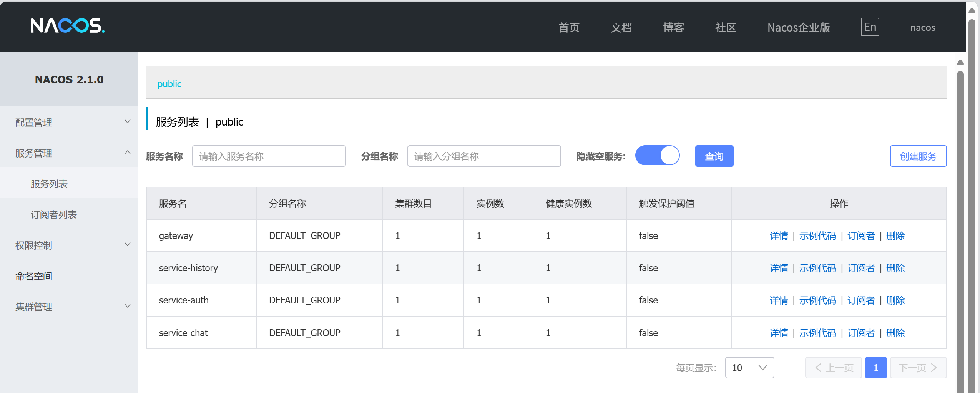Open the page size dropdown showing 10
The image size is (980, 393).
pos(749,368)
